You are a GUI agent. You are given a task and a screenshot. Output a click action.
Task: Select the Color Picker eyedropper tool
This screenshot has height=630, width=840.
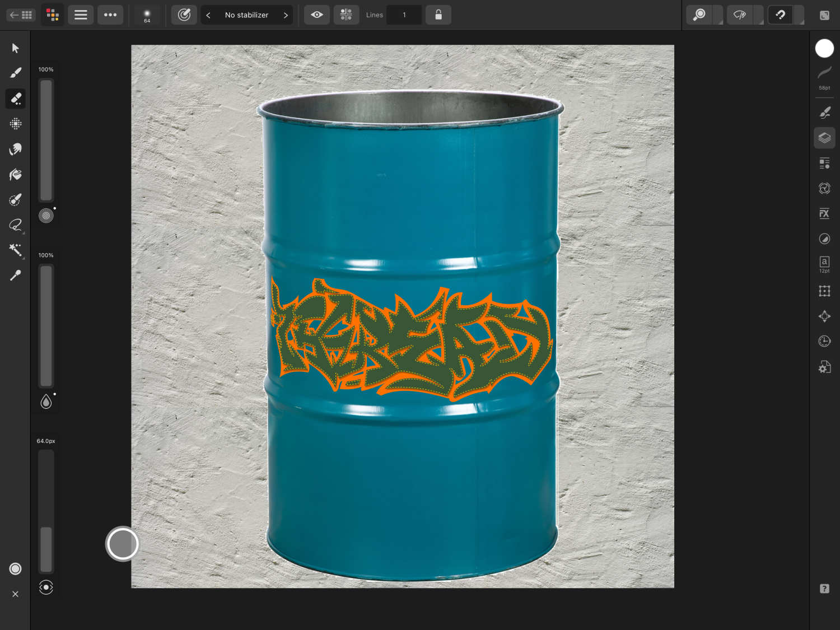tap(15, 276)
